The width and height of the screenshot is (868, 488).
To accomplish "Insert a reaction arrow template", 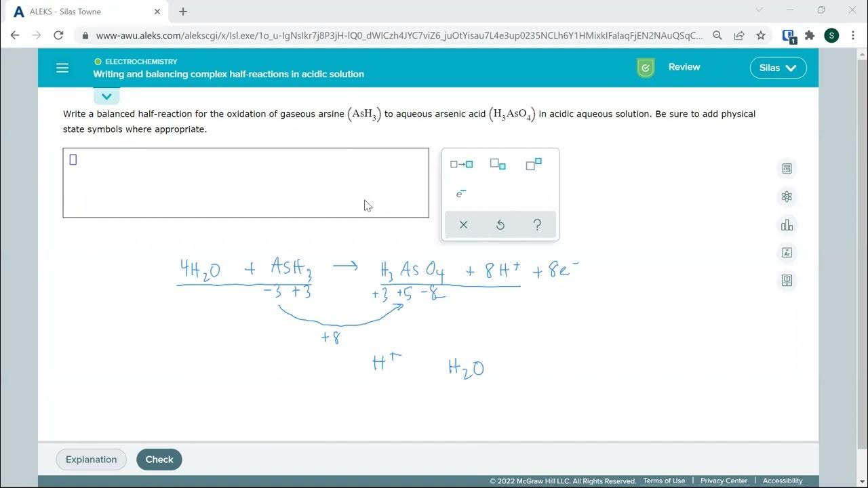I will (462, 164).
